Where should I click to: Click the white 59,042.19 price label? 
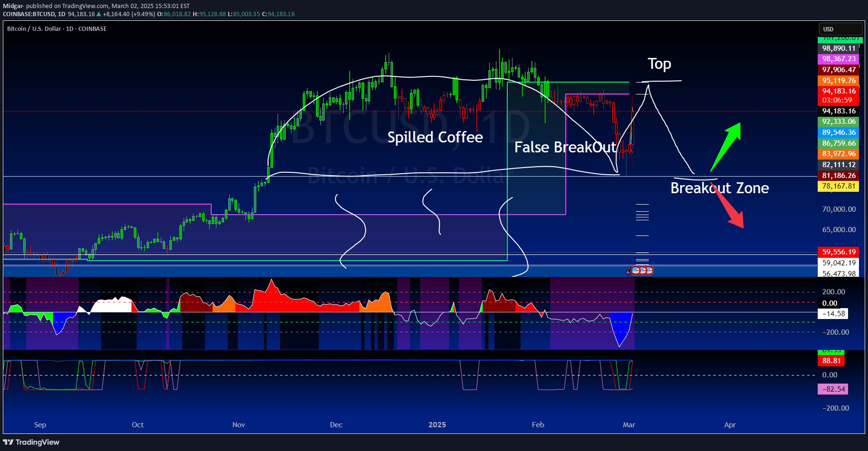pyautogui.click(x=839, y=263)
